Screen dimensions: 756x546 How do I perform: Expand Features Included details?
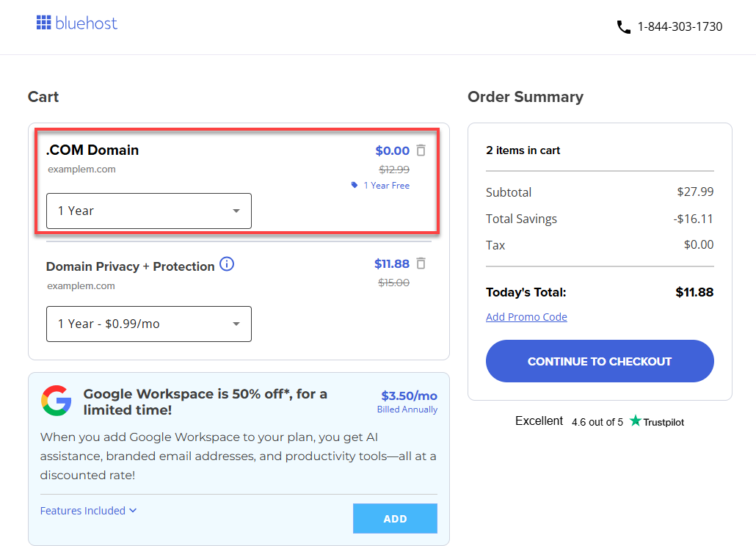[88, 510]
